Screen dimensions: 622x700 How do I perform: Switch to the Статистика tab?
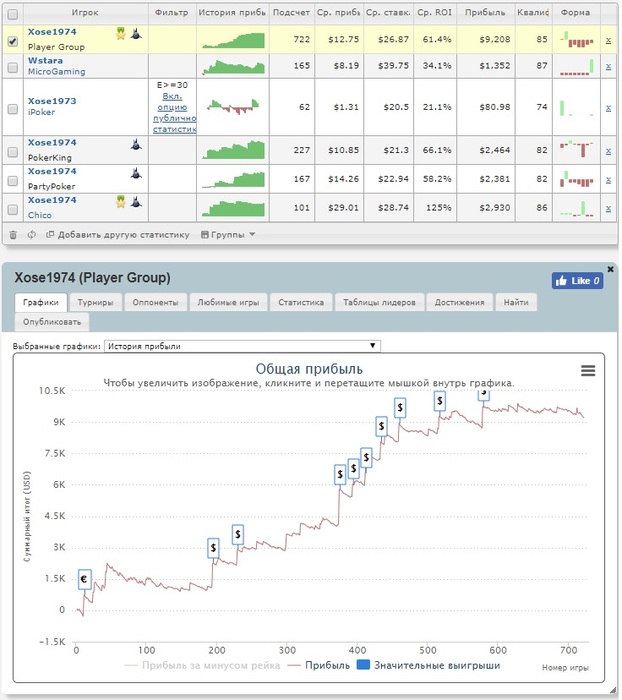(x=301, y=302)
